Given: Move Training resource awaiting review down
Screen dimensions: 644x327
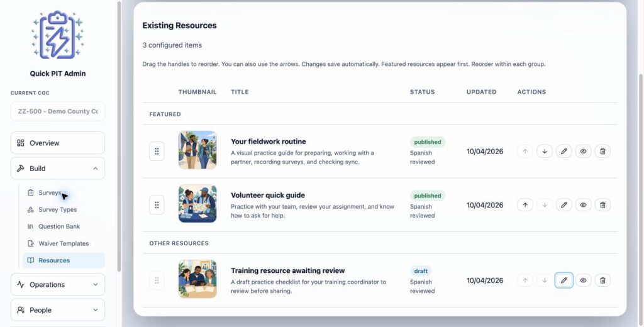Looking at the screenshot, I should click(545, 280).
